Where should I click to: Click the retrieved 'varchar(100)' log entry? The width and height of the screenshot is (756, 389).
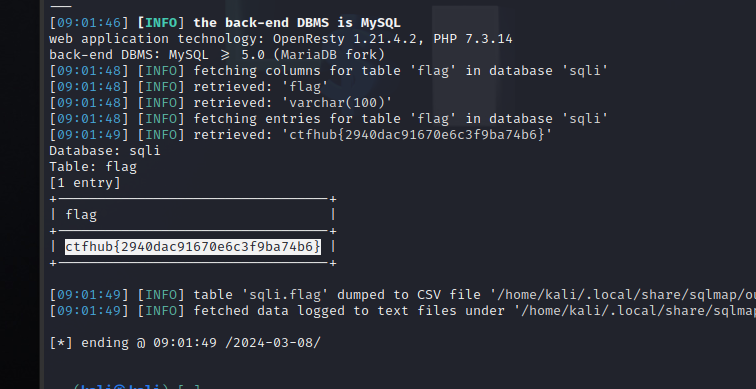coord(293,103)
